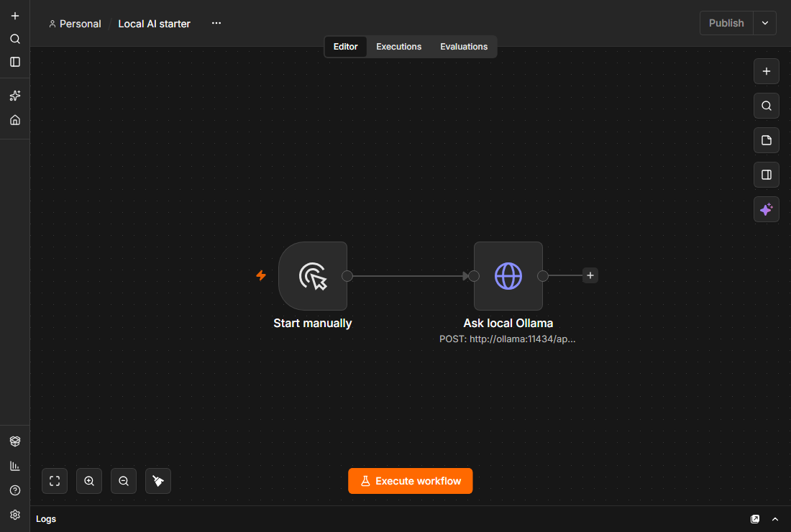This screenshot has height=532, width=791.
Task: Click the Local AI starter workflow name
Action: point(154,24)
